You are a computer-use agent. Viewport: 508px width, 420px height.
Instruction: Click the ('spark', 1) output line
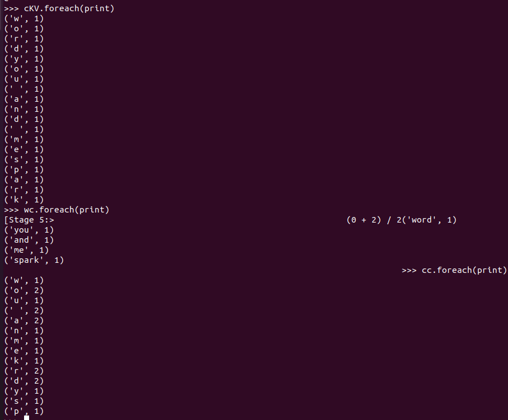click(x=34, y=260)
